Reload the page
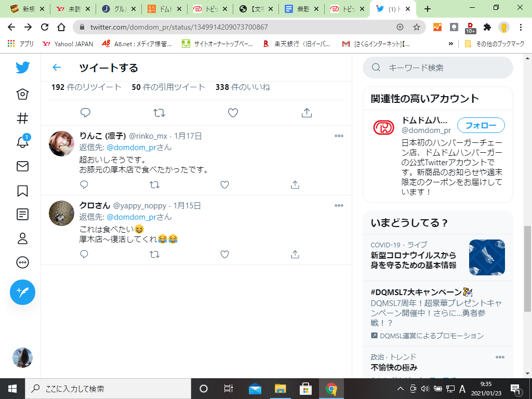The height and width of the screenshot is (399, 532). (x=45, y=27)
